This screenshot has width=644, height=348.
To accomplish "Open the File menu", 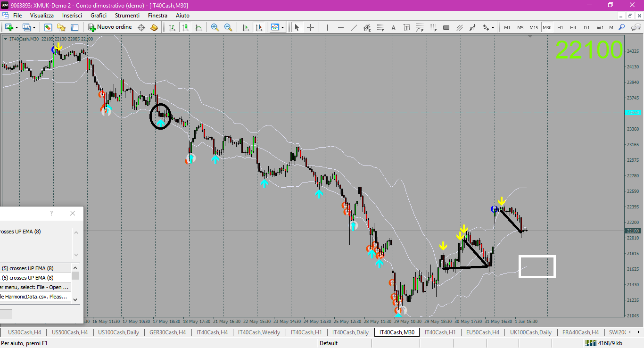I will click(x=17, y=16).
